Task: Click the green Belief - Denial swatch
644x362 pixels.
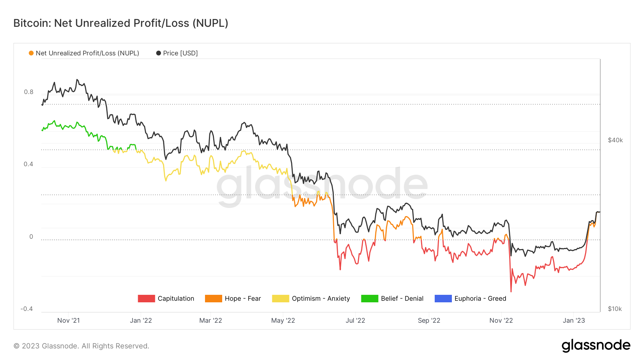Action: 370,299
